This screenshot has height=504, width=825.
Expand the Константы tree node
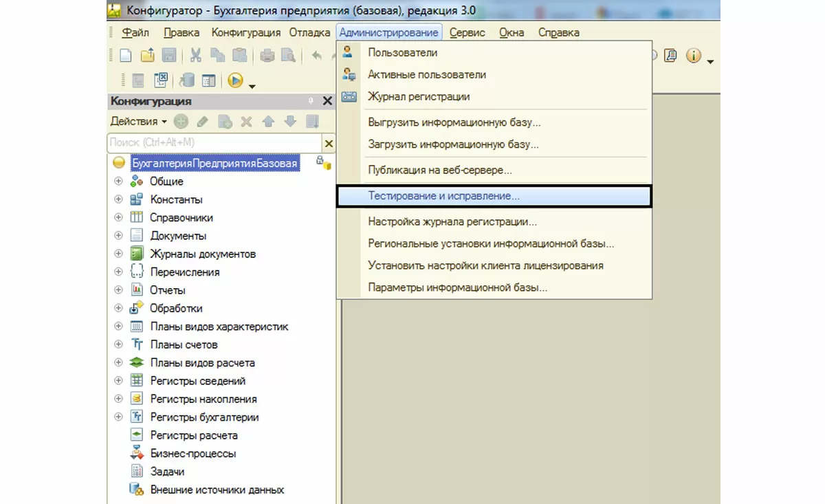point(118,199)
